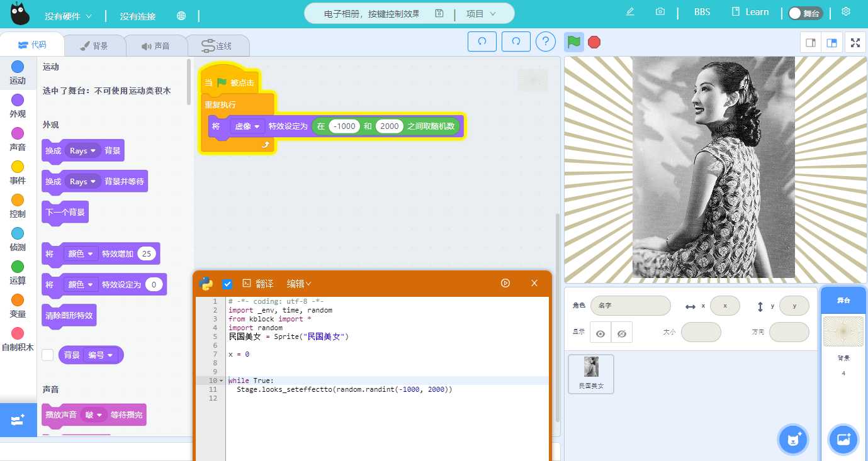Select the Looks (外观) category
Viewport: 868px width, 461px height.
tap(18, 106)
